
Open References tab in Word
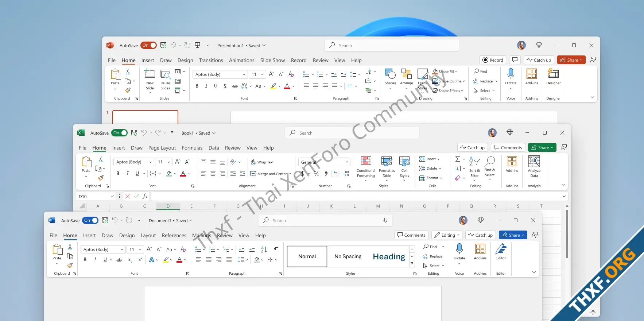[174, 235]
